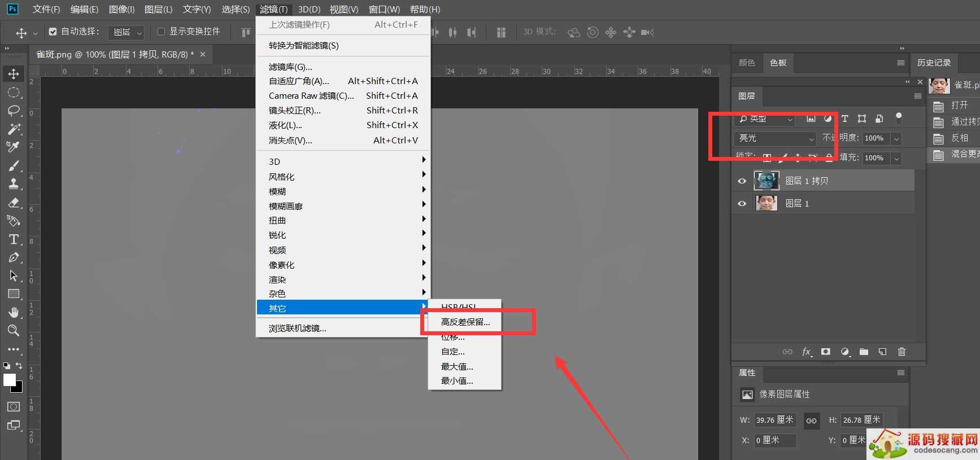Select 打开 history state

tap(955, 106)
